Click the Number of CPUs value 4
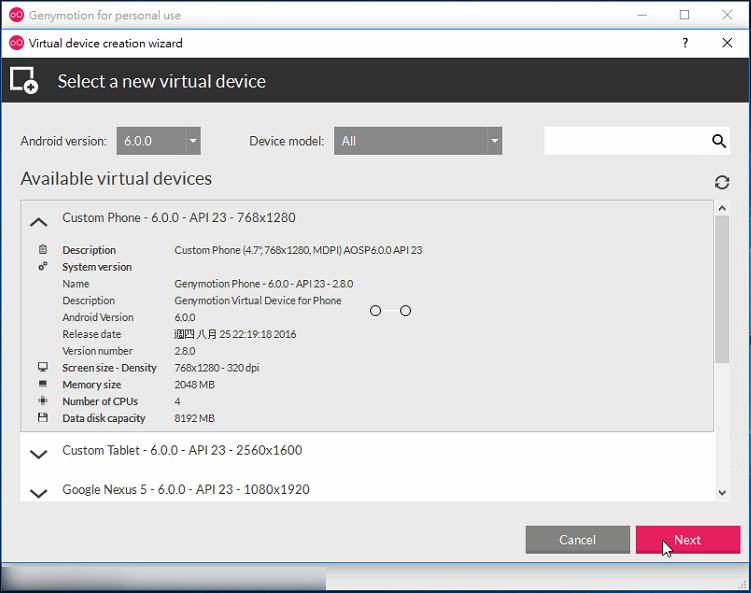This screenshot has height=593, width=751. coord(177,401)
